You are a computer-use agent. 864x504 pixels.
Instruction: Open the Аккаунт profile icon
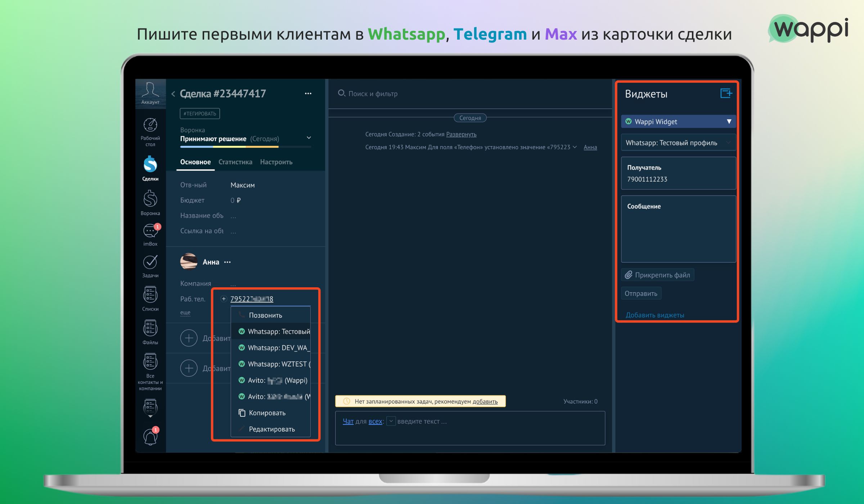click(150, 93)
